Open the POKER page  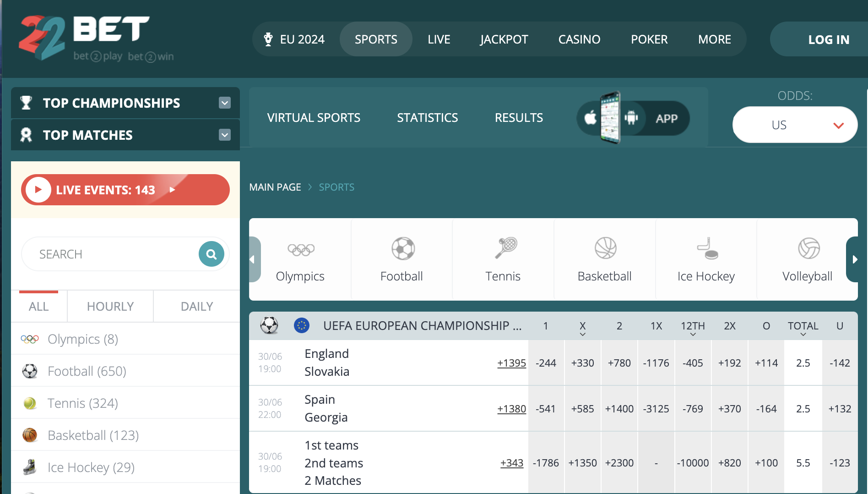[x=649, y=39]
